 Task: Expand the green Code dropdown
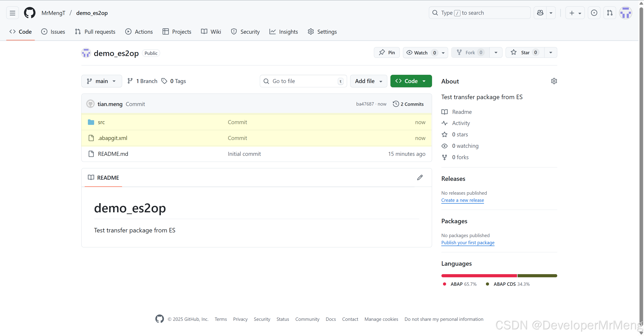[411, 81]
